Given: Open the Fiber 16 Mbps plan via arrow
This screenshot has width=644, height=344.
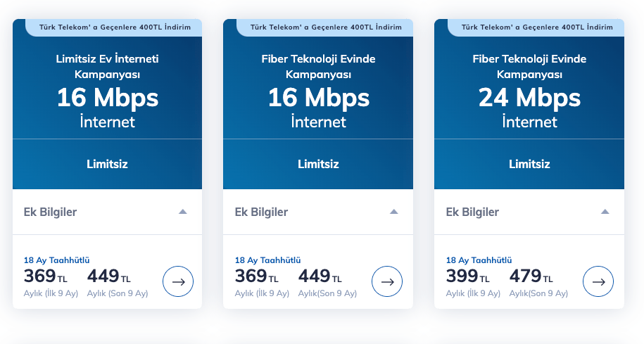Looking at the screenshot, I should [x=387, y=281].
